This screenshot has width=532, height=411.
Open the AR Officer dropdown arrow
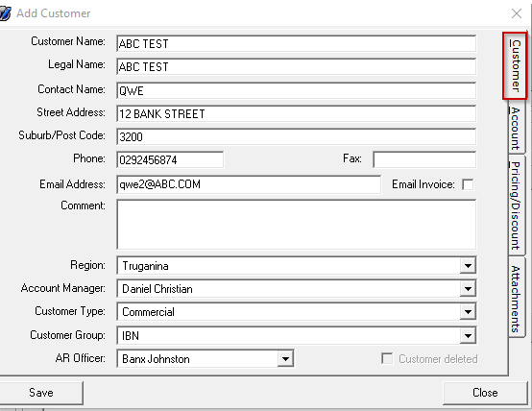(x=285, y=359)
